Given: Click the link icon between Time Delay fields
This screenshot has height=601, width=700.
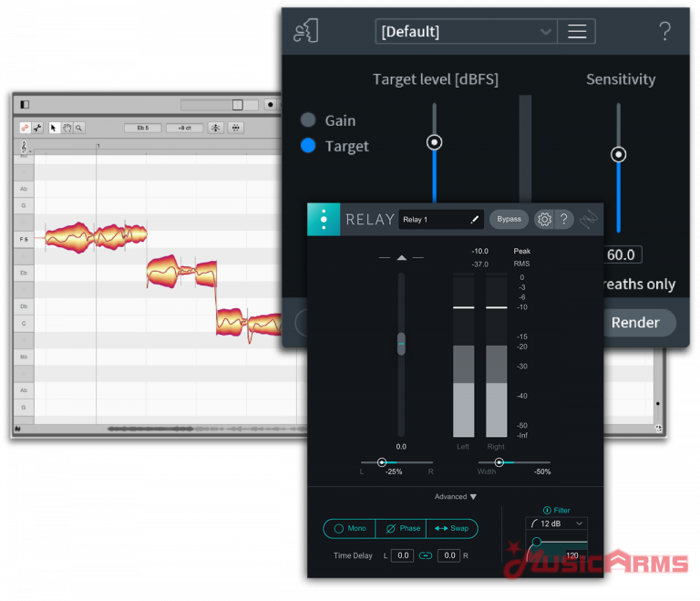Looking at the screenshot, I should coord(425,555).
